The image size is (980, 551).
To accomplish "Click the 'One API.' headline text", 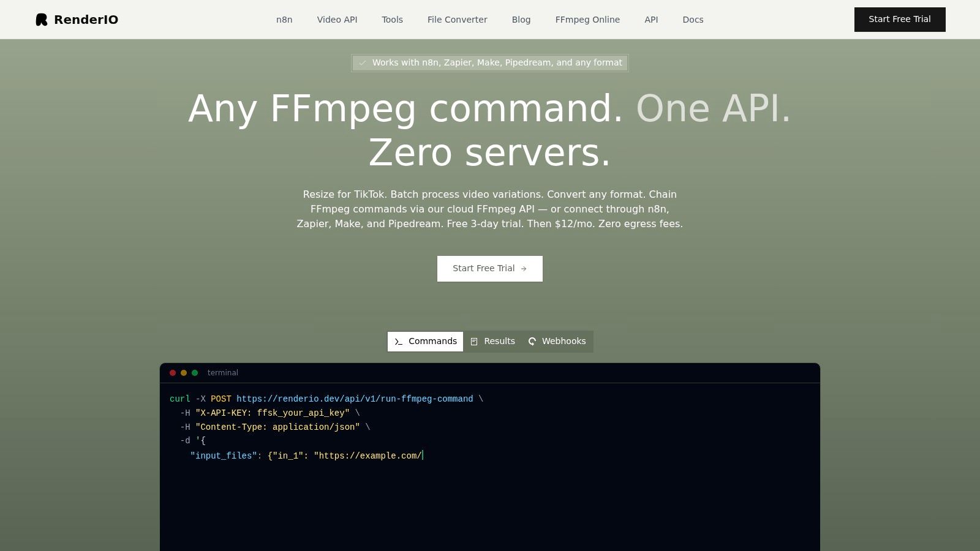I will pyautogui.click(x=714, y=109).
